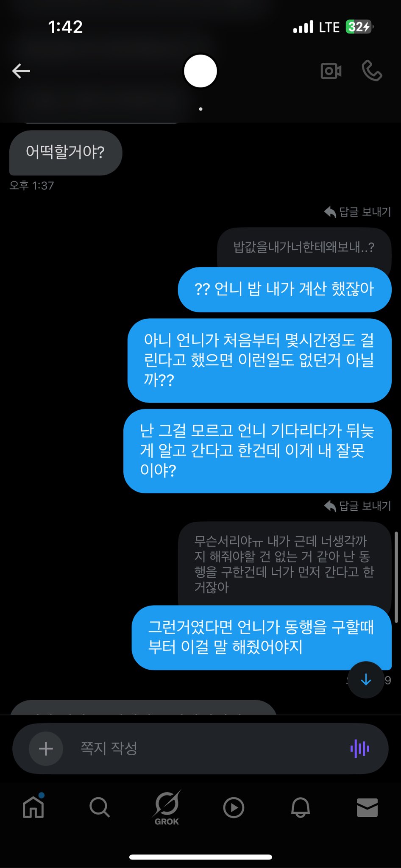This screenshot has width=401, height=868.
Task: Tap the lower 답글 보내기 reply label
Action: pos(357,506)
